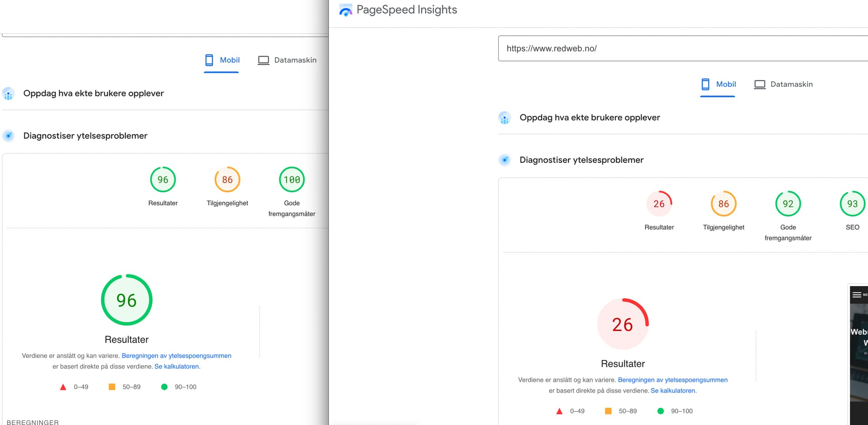Viewport: 868px width, 425px height.
Task: Open 'Beregningen av ytelsespoengsummen' link in left window
Action: click(176, 356)
